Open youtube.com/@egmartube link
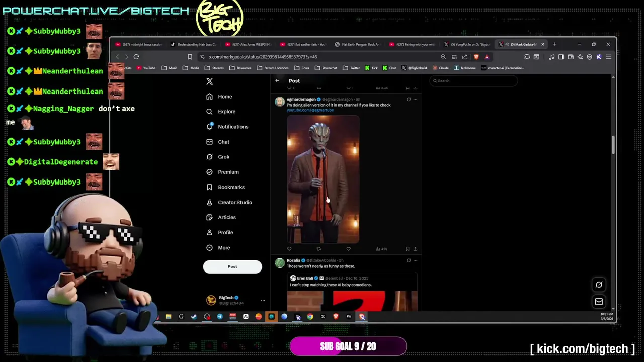The height and width of the screenshot is (362, 644). 310,110
